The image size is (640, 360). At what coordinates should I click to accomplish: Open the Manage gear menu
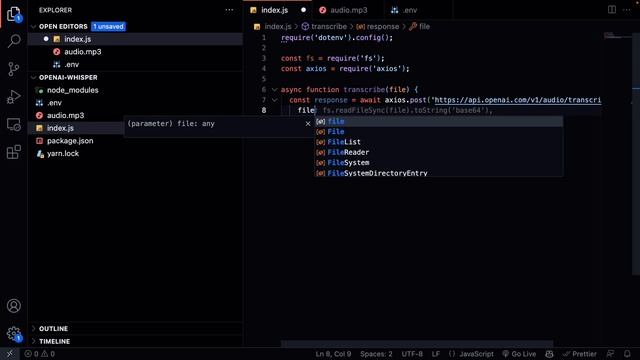(13, 333)
